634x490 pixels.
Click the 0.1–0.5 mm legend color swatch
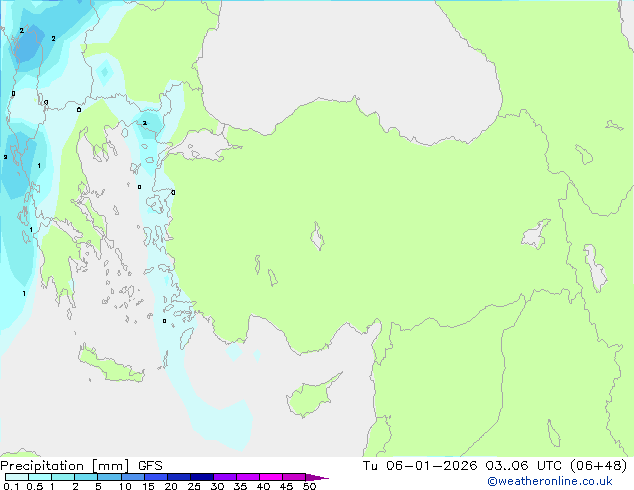click(17, 477)
